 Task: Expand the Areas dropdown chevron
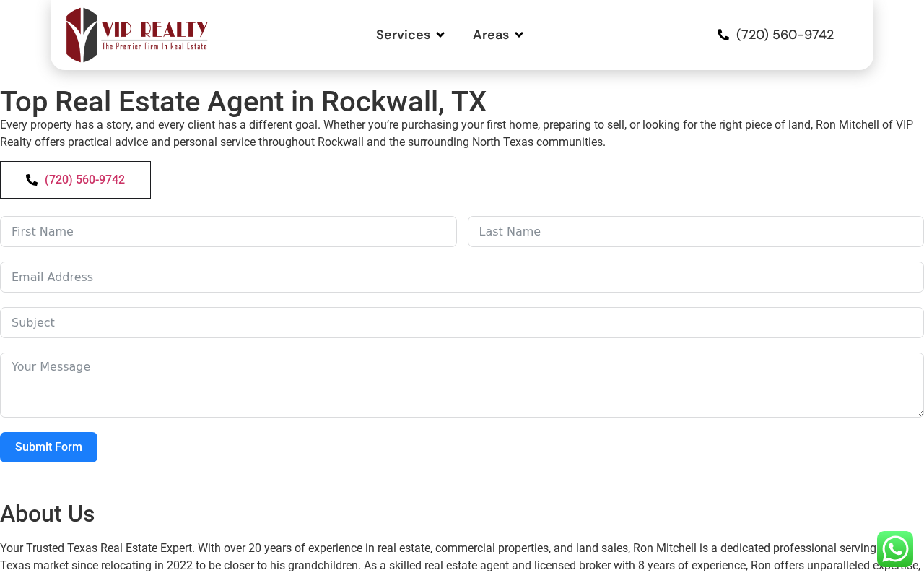(519, 35)
